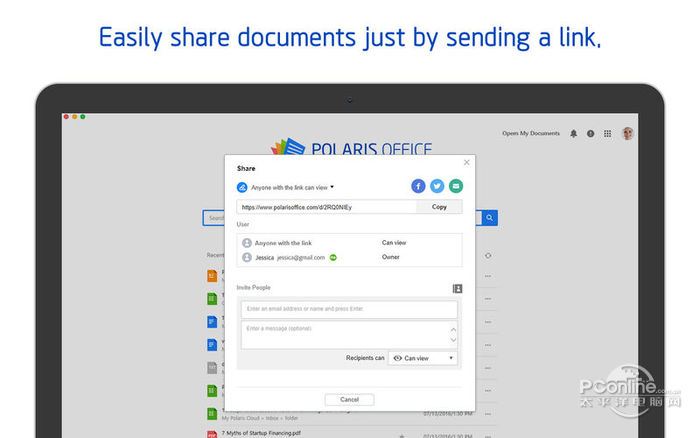Select the polarisoffice.com share URL field

(327, 207)
